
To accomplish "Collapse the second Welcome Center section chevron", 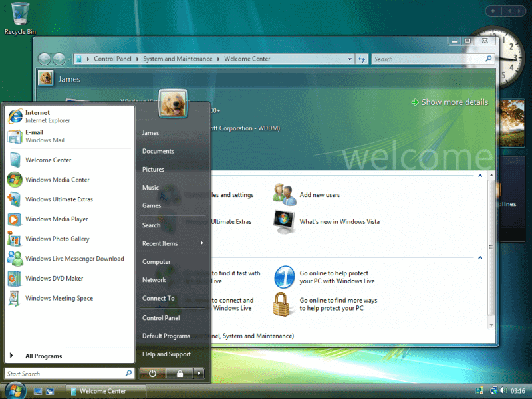I will [x=480, y=257].
